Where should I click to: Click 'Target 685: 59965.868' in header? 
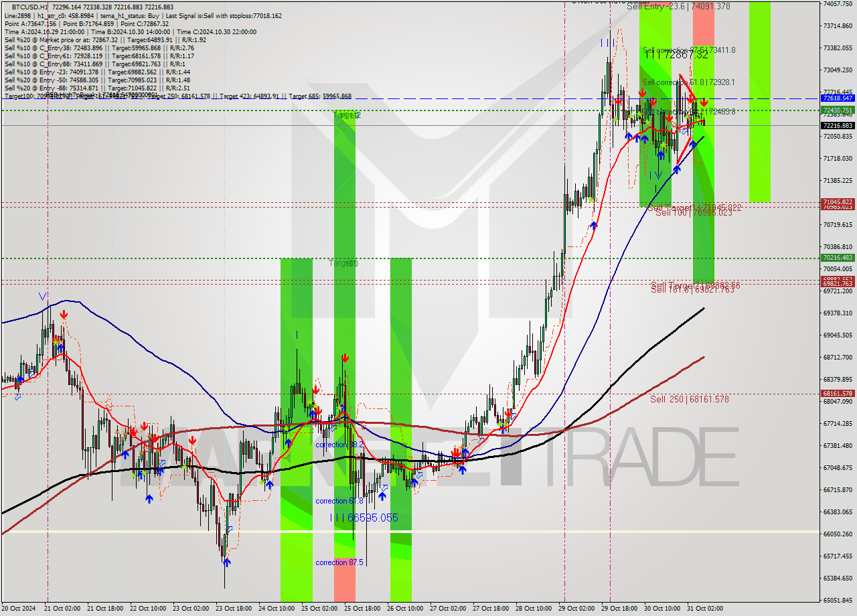(321, 96)
